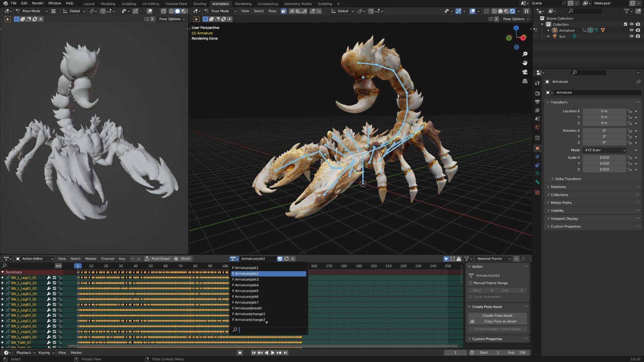The height and width of the screenshot is (362, 644).
Task: Click the Push Down button
Action: point(157,259)
